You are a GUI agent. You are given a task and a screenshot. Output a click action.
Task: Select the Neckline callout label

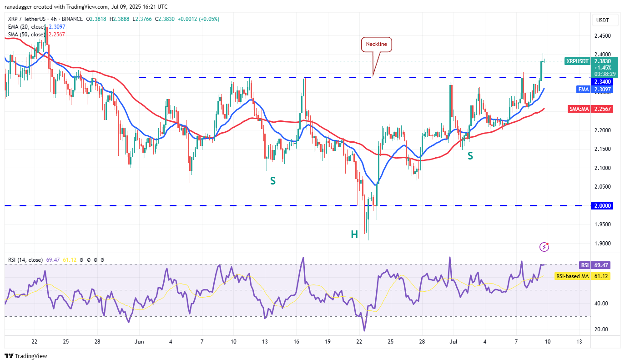point(377,45)
